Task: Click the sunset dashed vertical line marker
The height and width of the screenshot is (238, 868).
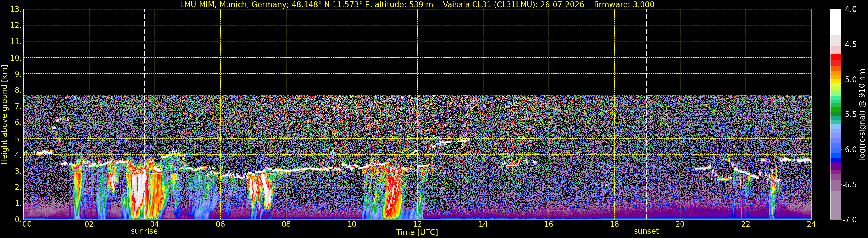Action: [646, 114]
